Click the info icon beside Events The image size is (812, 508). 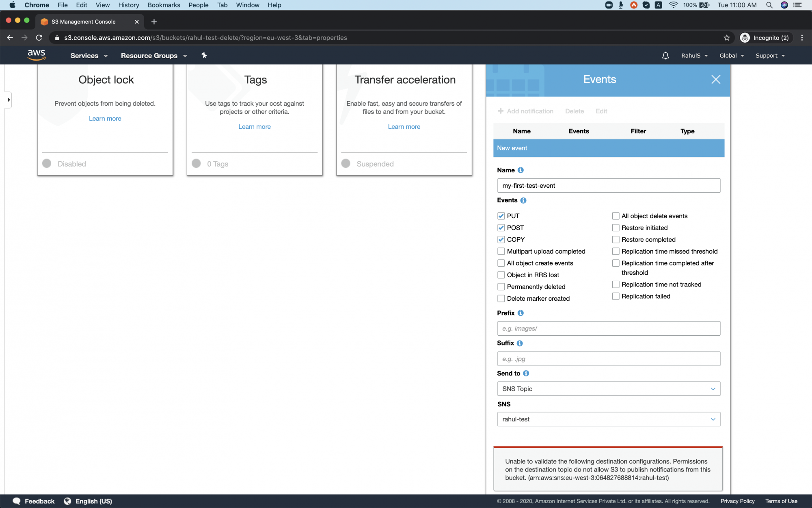click(523, 200)
